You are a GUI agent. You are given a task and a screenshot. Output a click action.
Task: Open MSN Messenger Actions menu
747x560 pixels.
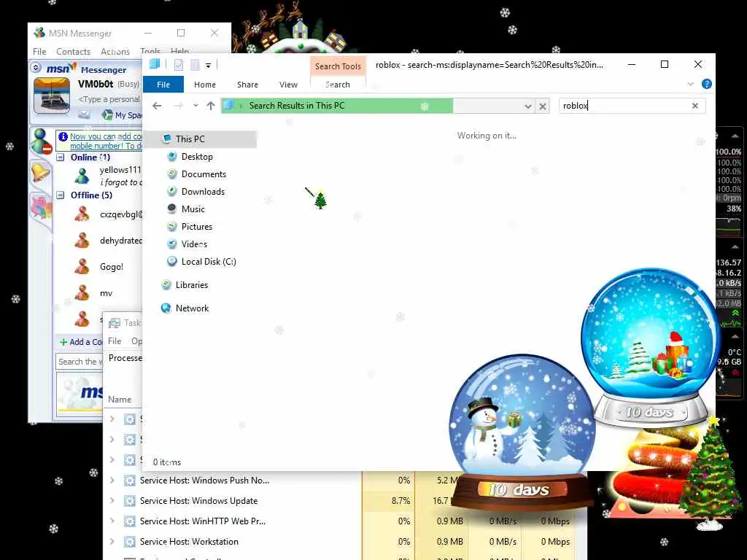point(115,52)
